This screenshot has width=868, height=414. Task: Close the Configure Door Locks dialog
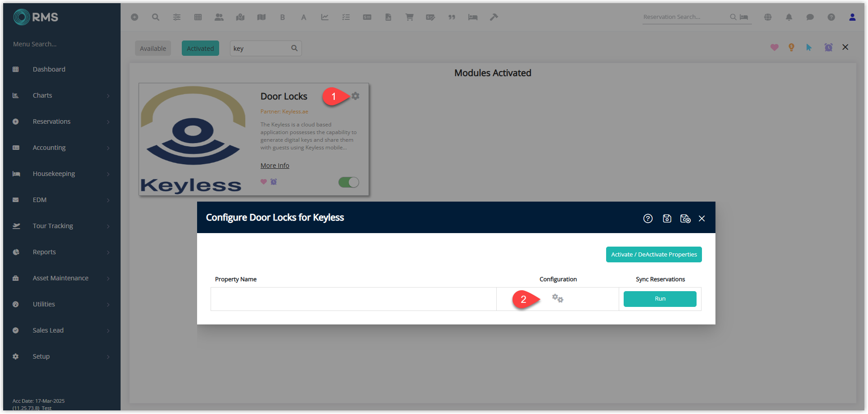[x=702, y=218]
